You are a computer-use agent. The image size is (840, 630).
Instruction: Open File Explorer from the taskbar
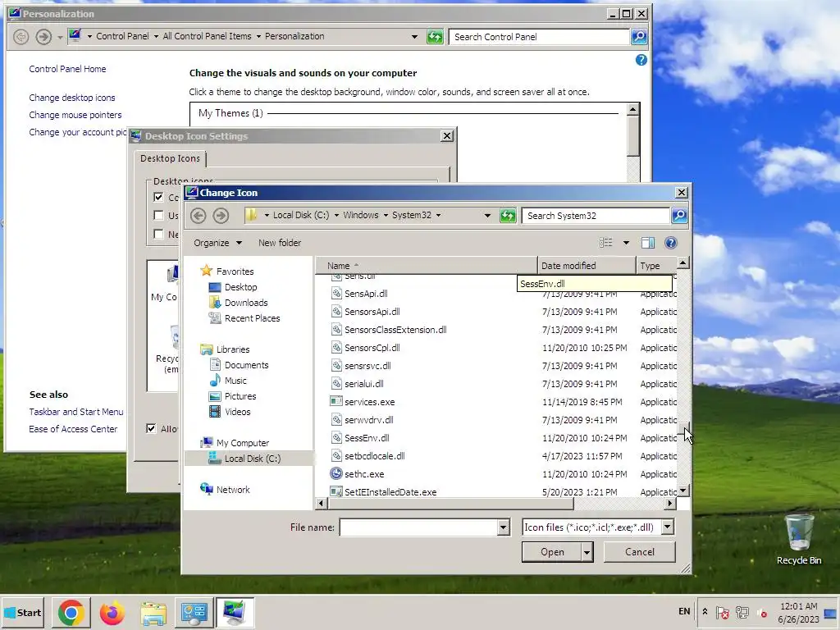point(153,612)
